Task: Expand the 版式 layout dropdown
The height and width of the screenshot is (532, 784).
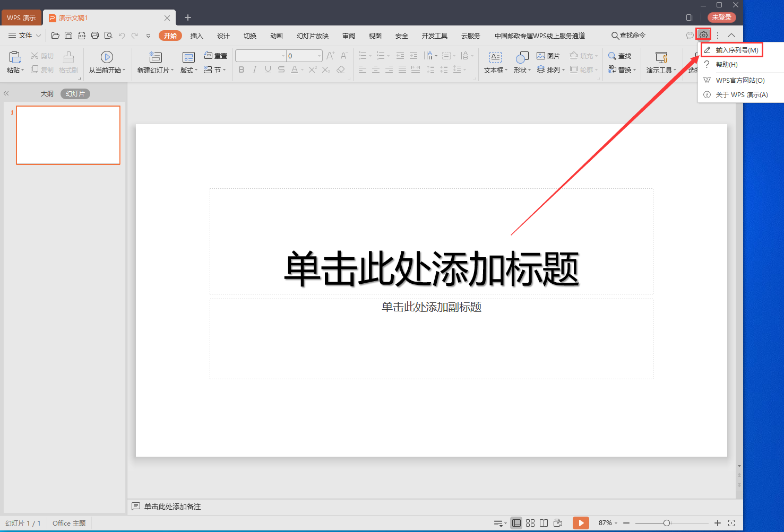Action: (196, 70)
